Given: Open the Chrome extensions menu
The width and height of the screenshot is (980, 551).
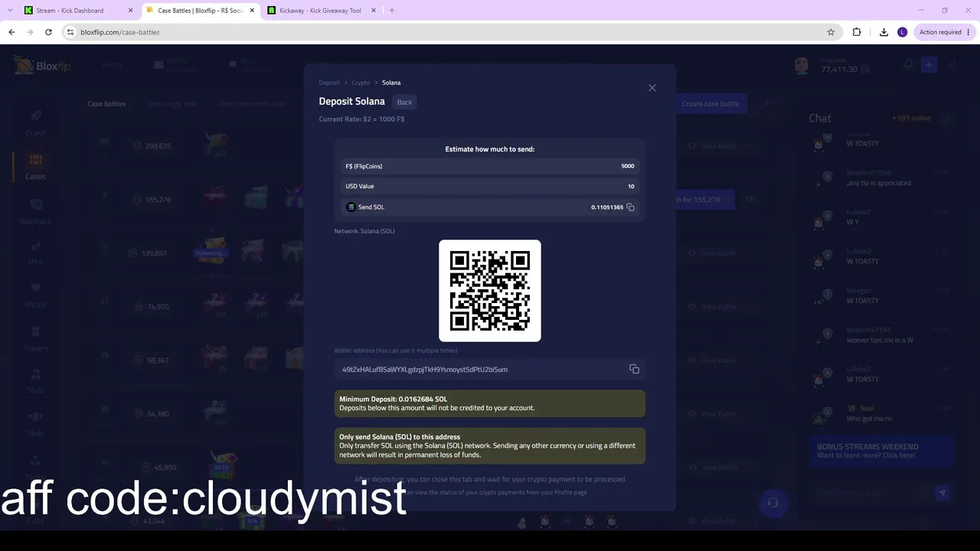Looking at the screenshot, I should 857,32.
